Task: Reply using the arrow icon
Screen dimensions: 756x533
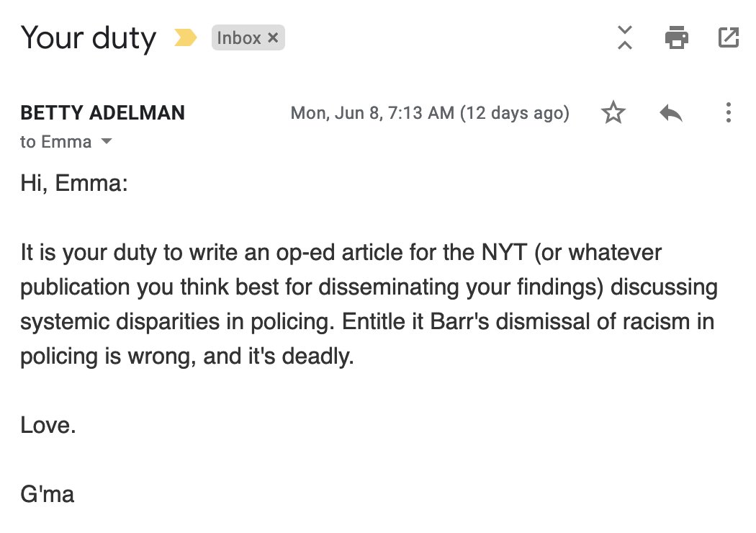Action: click(670, 113)
